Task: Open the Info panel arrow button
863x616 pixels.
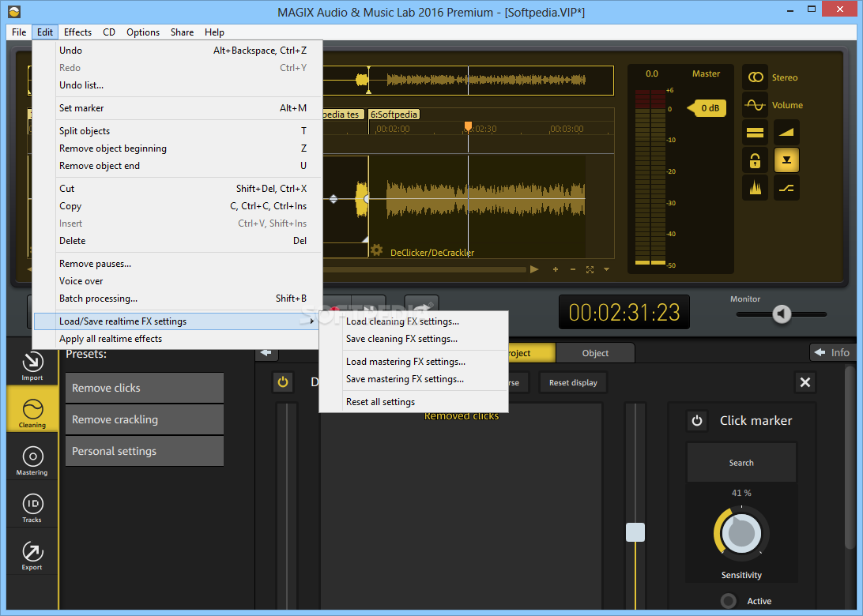Action: [832, 352]
